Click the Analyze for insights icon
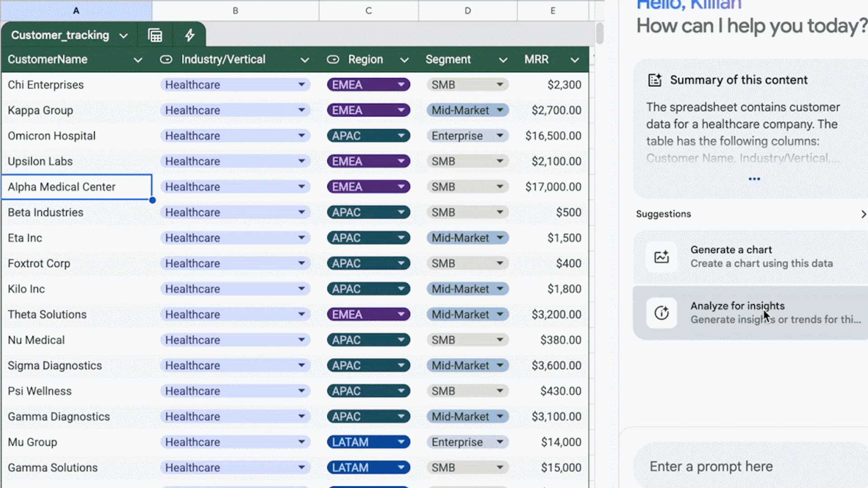 point(661,313)
